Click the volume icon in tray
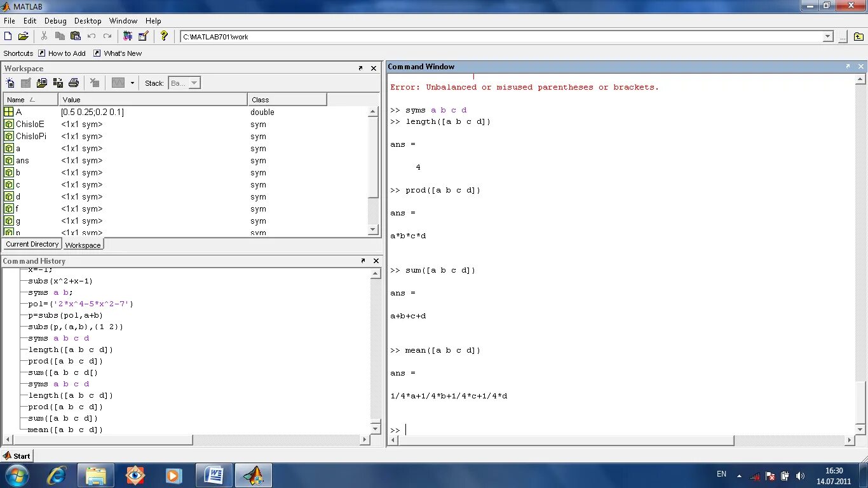 point(800,475)
